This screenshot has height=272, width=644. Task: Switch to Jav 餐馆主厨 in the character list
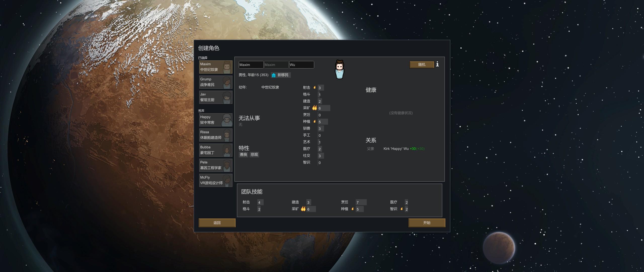pos(216,97)
